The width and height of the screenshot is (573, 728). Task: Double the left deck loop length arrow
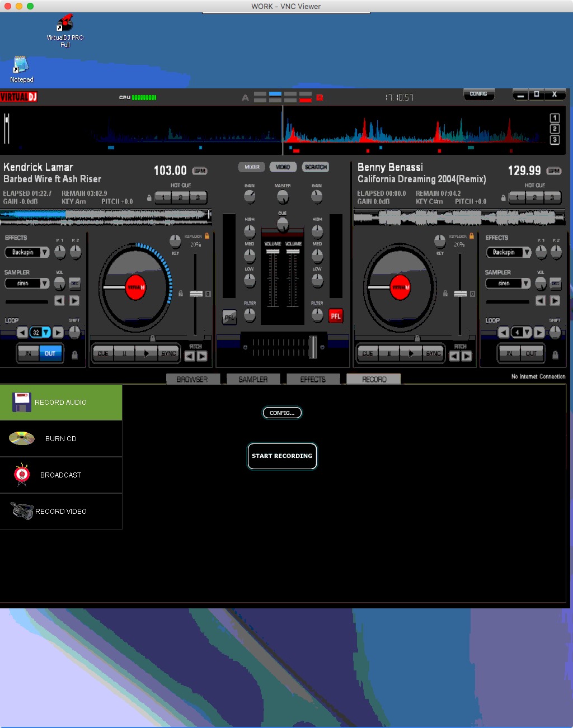[x=58, y=332]
